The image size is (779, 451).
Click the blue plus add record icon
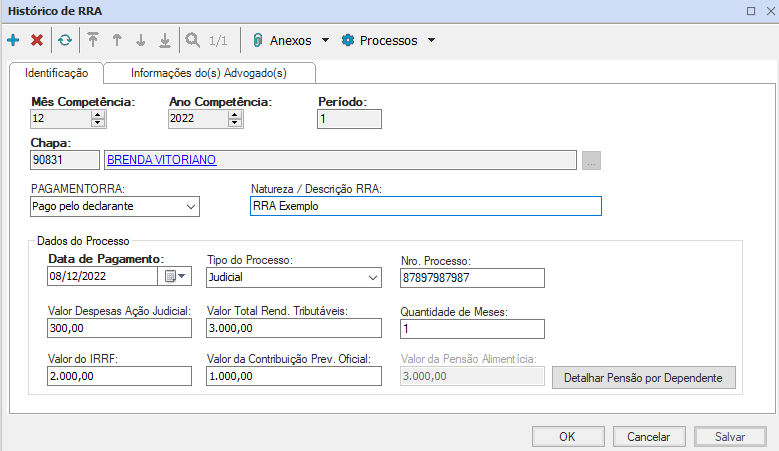13,41
